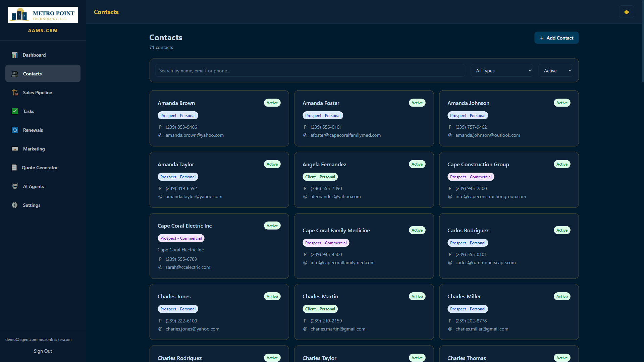Screen dimensions: 644x362
Task: Click the email @ icon on Carlos Rodriguez's card
Action: point(450,263)
